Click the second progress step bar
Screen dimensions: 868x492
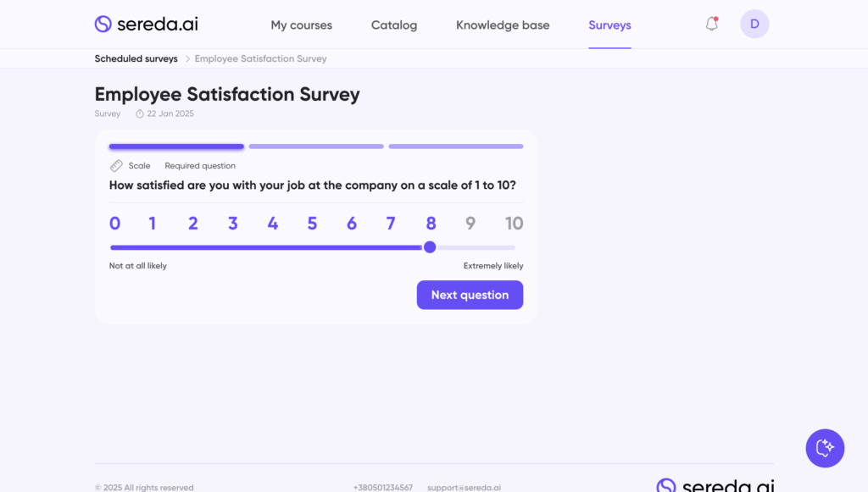tap(316, 146)
